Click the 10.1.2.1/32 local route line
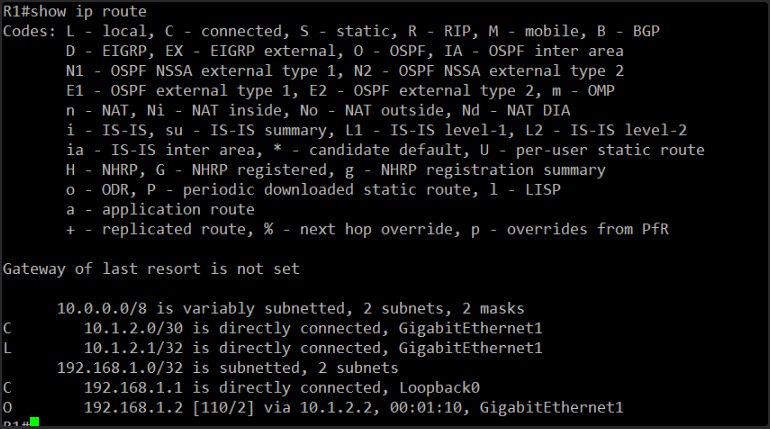Image resolution: width=770 pixels, height=429 pixels. pyautogui.click(x=273, y=348)
